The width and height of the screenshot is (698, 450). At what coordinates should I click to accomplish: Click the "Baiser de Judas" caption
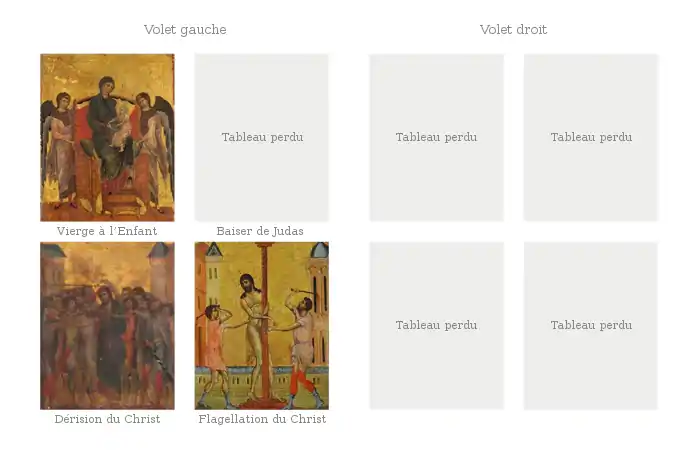click(x=260, y=231)
